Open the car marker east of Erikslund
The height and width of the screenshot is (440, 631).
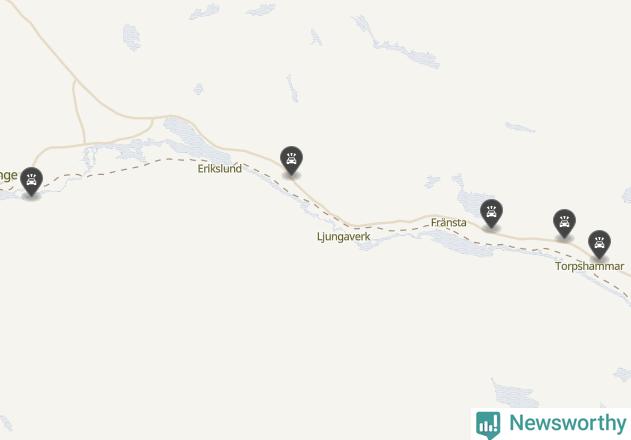click(x=291, y=161)
